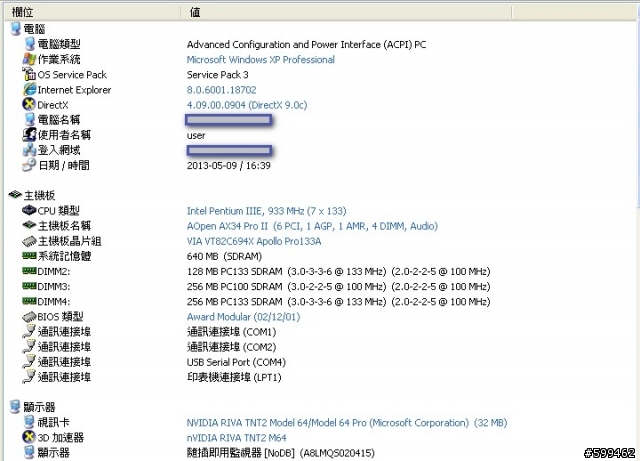This screenshot has height=461, width=640.
Task: Click the port icon of the COM1 row
Action: [x=29, y=331]
